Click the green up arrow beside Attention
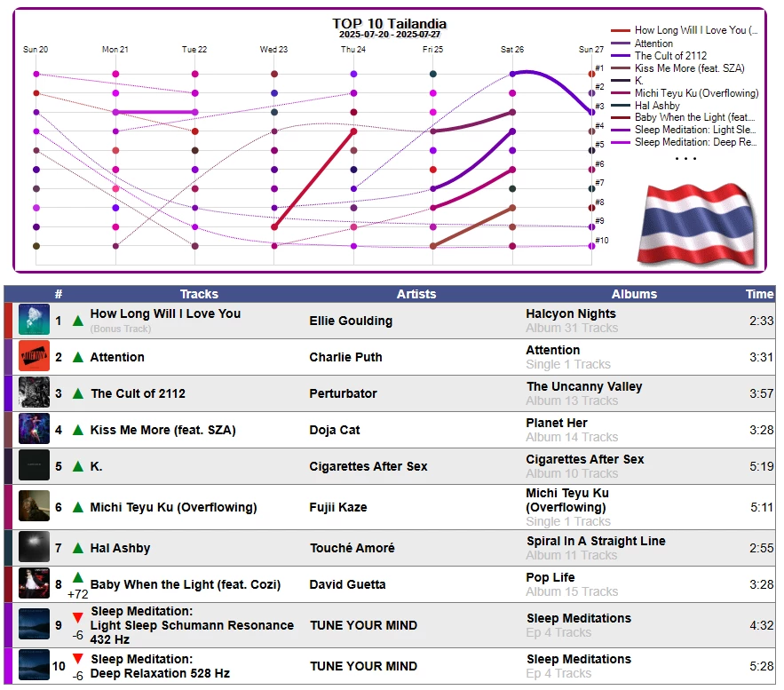Viewport: 784px width, 690px height. (77, 357)
